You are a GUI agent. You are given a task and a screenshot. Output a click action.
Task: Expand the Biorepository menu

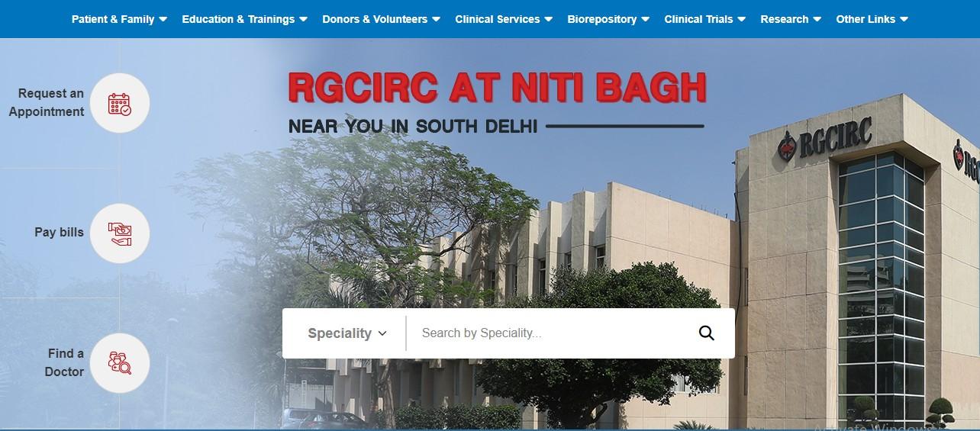click(x=608, y=19)
